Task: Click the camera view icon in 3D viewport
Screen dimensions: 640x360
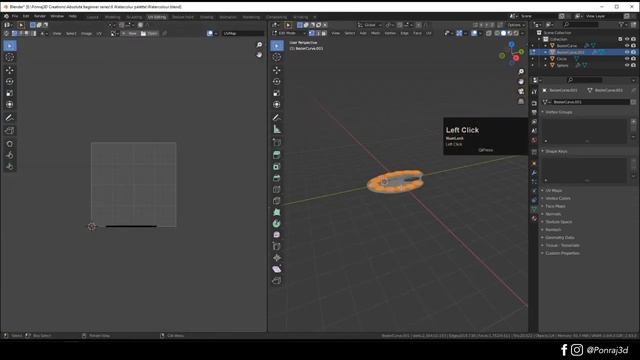Action: (521, 91)
